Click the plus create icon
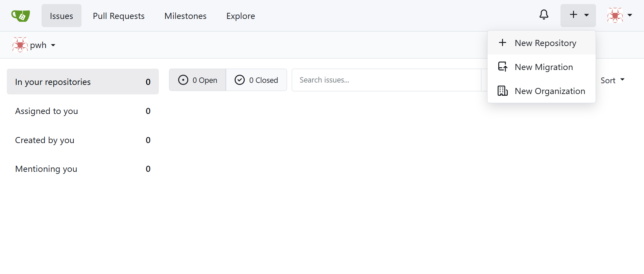The width and height of the screenshot is (644, 274). pos(573,15)
